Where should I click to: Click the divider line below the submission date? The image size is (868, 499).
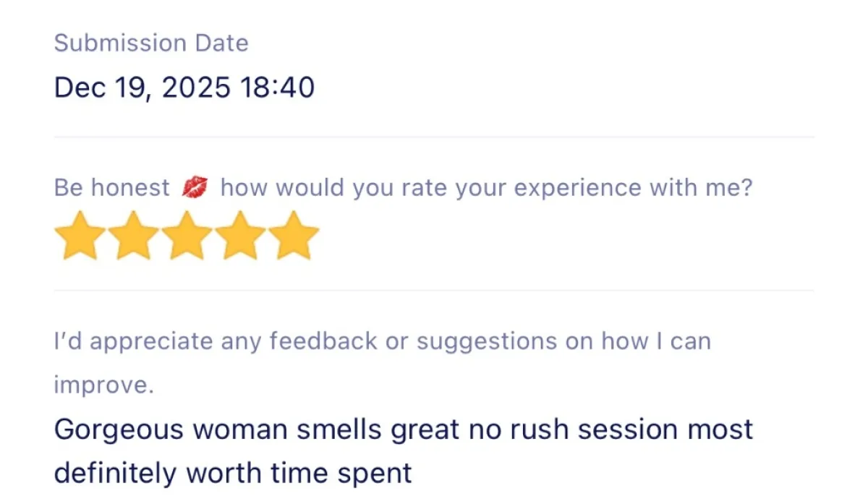434,137
